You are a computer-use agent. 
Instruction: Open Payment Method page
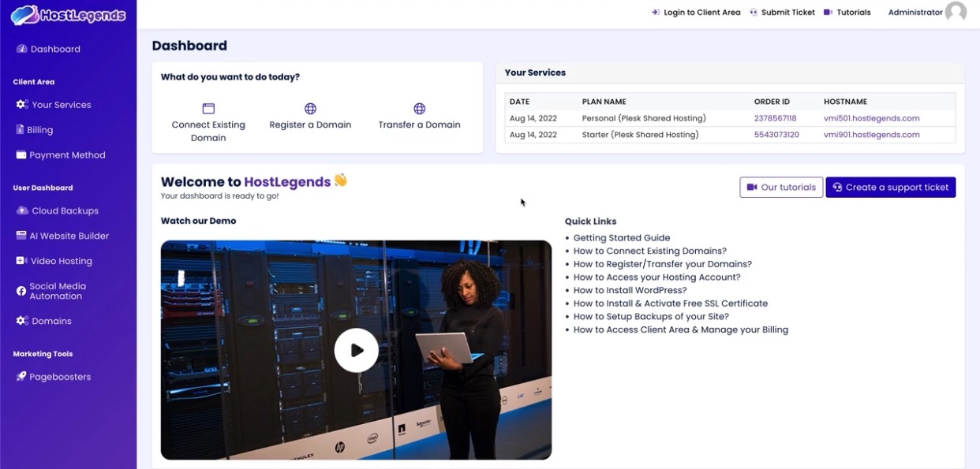click(x=67, y=154)
